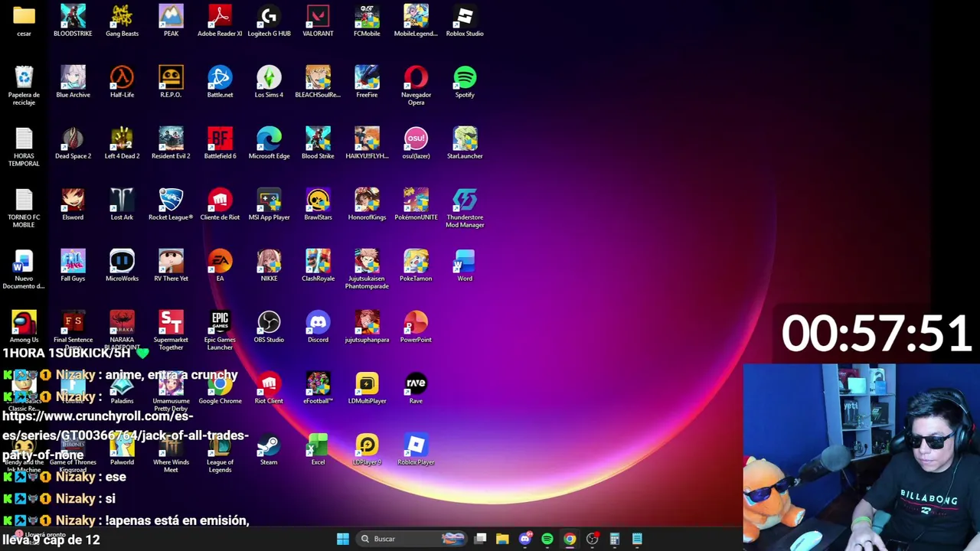Open Epic Games Launcher icon
This screenshot has width=980, height=551.
pos(220,331)
